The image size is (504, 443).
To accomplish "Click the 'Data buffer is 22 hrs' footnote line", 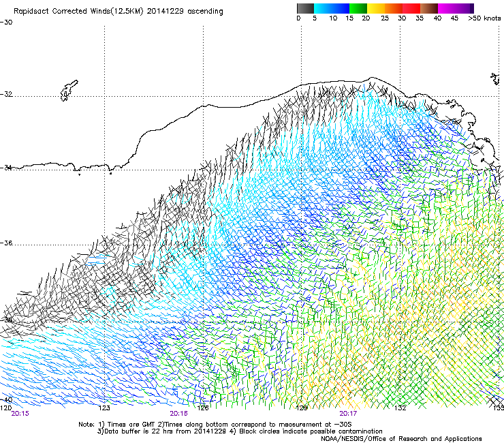I will [x=240, y=431].
